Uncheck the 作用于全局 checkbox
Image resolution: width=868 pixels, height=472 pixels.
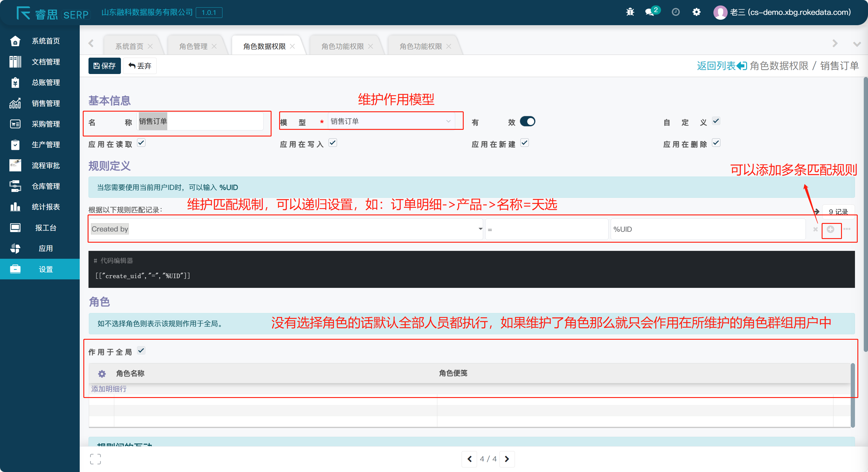[141, 351]
